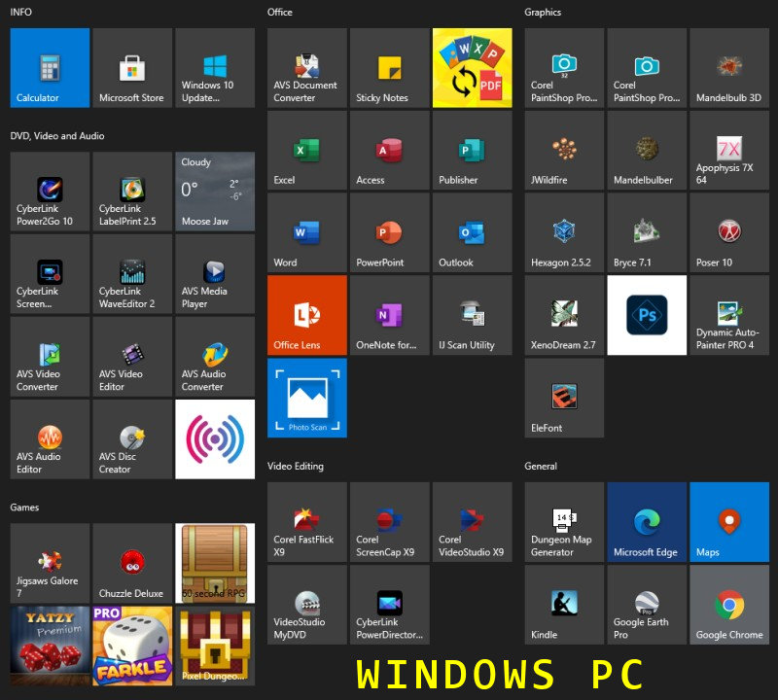The height and width of the screenshot is (700, 778).
Task: Open Word
Action: pos(307,232)
